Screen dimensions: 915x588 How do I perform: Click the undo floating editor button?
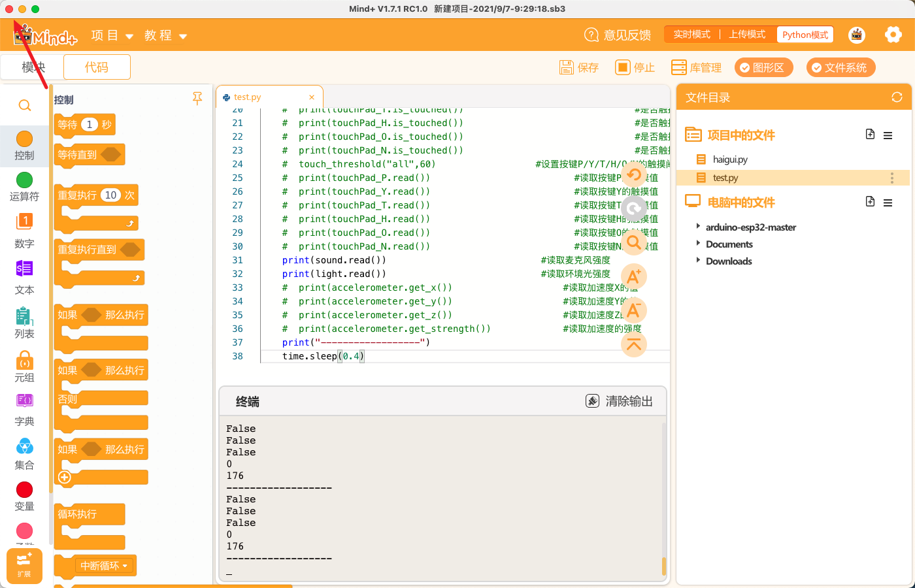point(633,175)
